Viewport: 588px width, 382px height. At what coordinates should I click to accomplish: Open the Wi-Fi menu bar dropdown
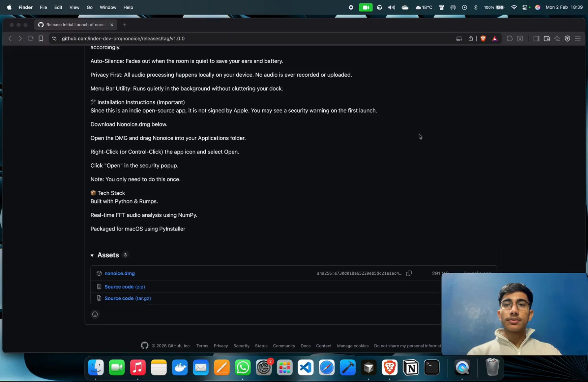(x=514, y=7)
